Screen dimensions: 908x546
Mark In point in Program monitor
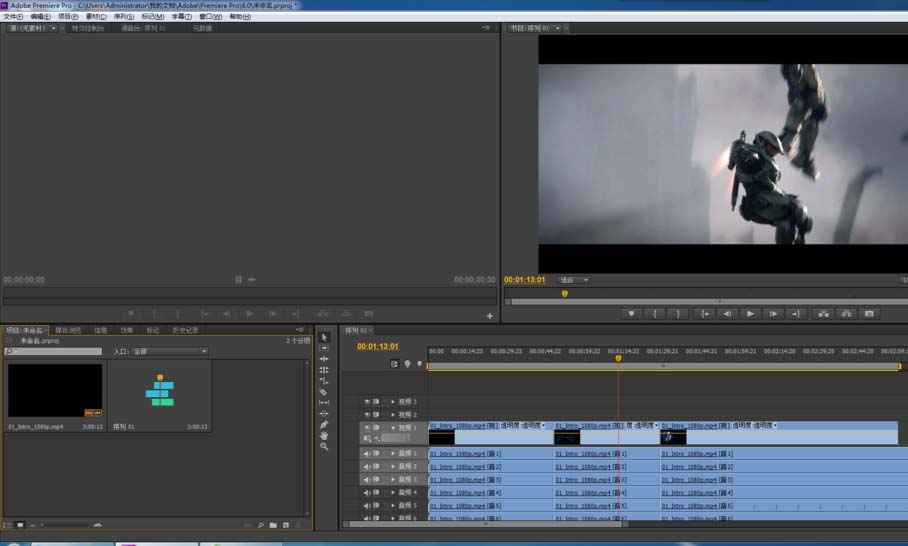[655, 314]
